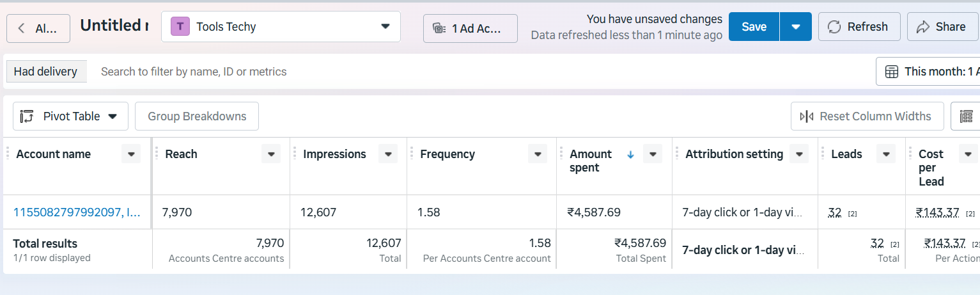Click the drag handle beside Reach column

[157, 154]
